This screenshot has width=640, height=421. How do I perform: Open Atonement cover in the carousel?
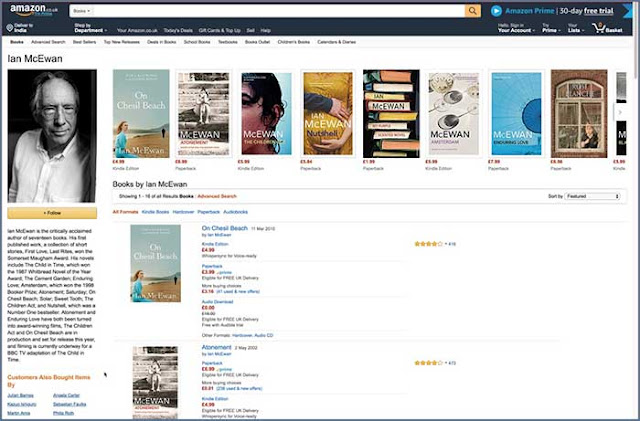click(204, 114)
